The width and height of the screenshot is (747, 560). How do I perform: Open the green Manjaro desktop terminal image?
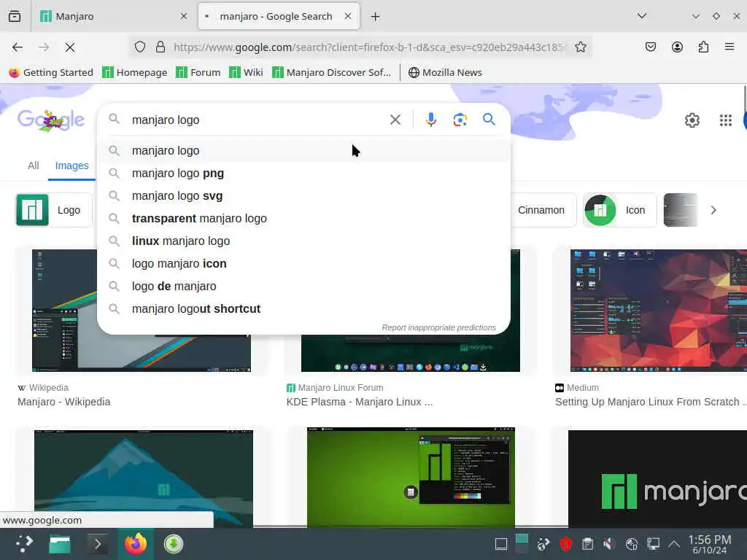point(411,478)
